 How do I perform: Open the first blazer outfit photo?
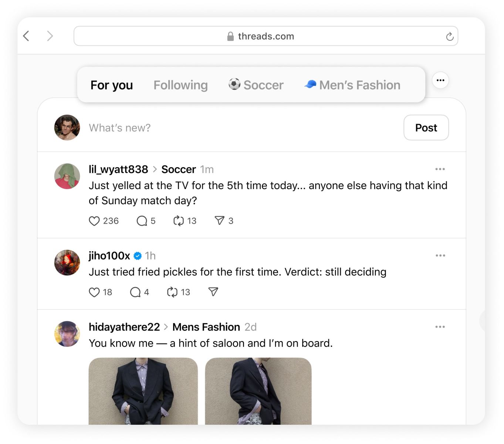click(143, 391)
